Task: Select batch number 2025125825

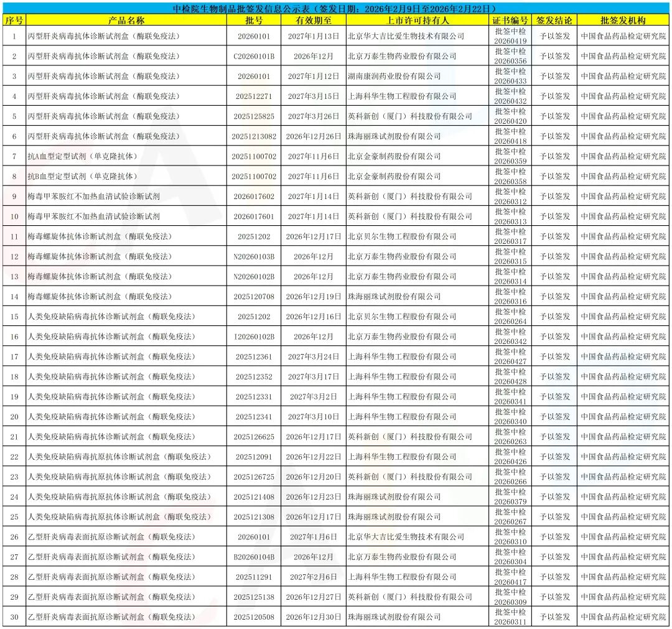Action: point(254,116)
